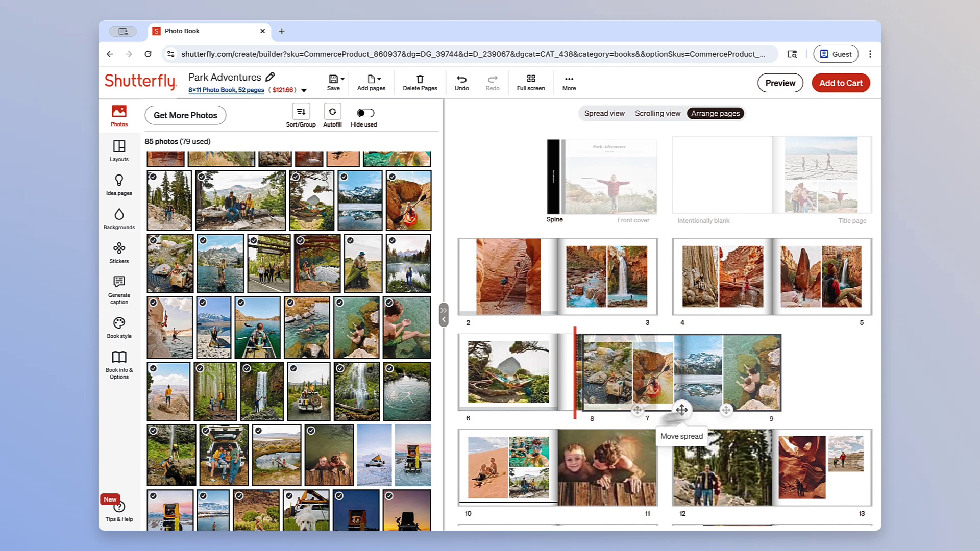
Task: View site information icon in address bar
Action: coord(171,54)
